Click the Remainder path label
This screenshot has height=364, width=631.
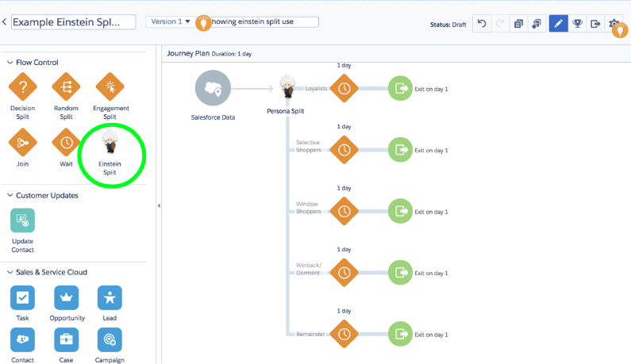[x=310, y=334]
